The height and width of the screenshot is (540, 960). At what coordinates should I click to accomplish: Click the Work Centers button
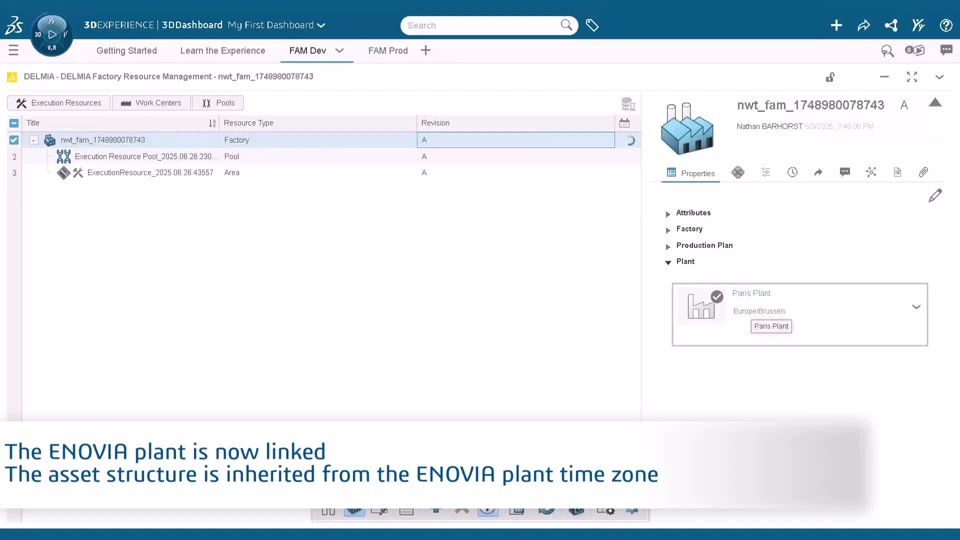pyautogui.click(x=151, y=103)
